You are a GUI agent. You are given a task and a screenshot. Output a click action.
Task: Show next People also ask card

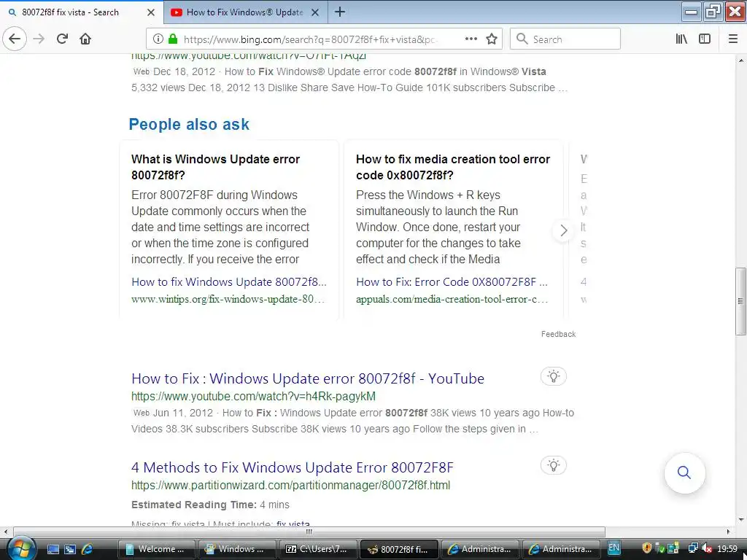click(x=564, y=230)
